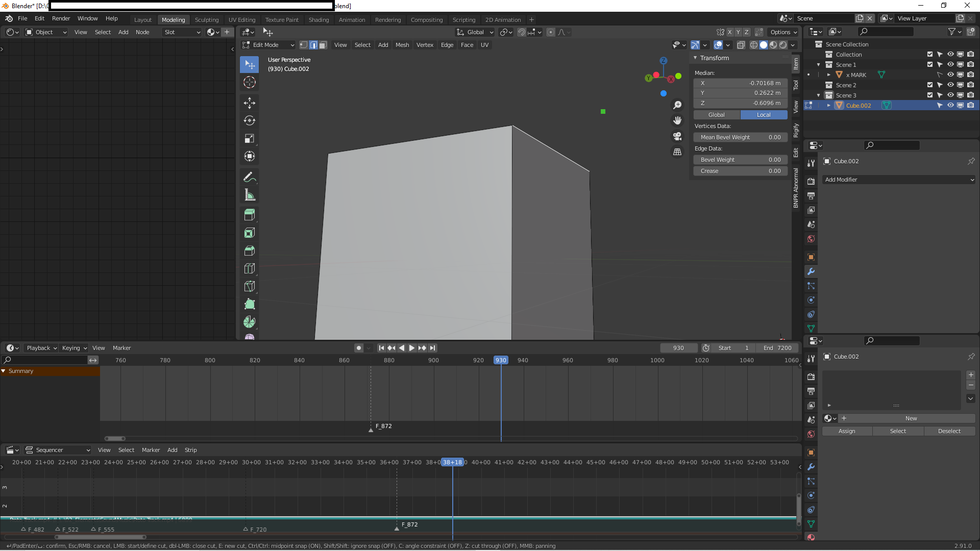Switch to face select mode

[x=323, y=45]
